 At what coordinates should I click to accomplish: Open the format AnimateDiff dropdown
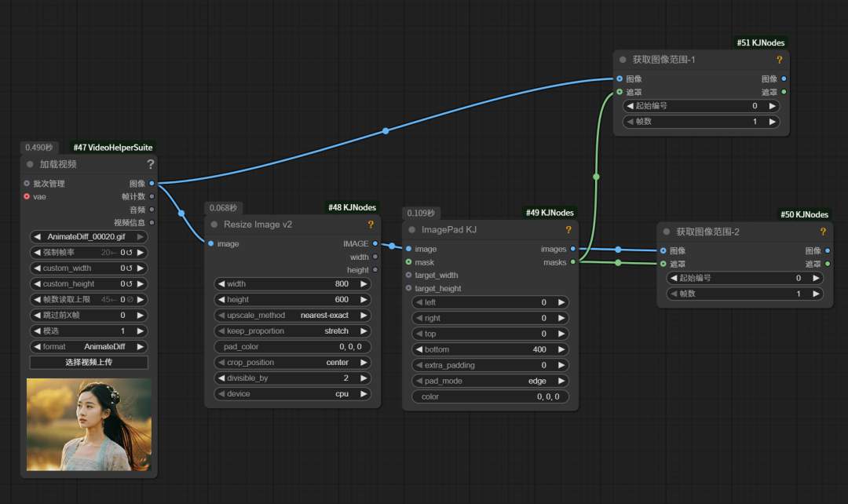(x=89, y=347)
